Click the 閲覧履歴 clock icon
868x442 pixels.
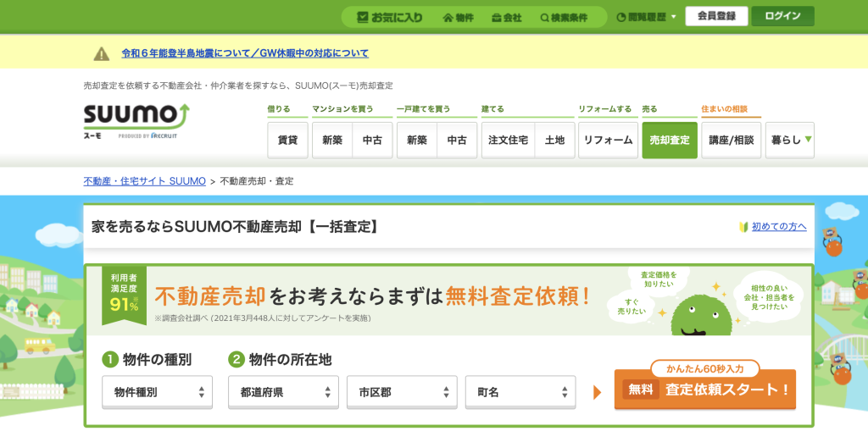[x=621, y=17]
